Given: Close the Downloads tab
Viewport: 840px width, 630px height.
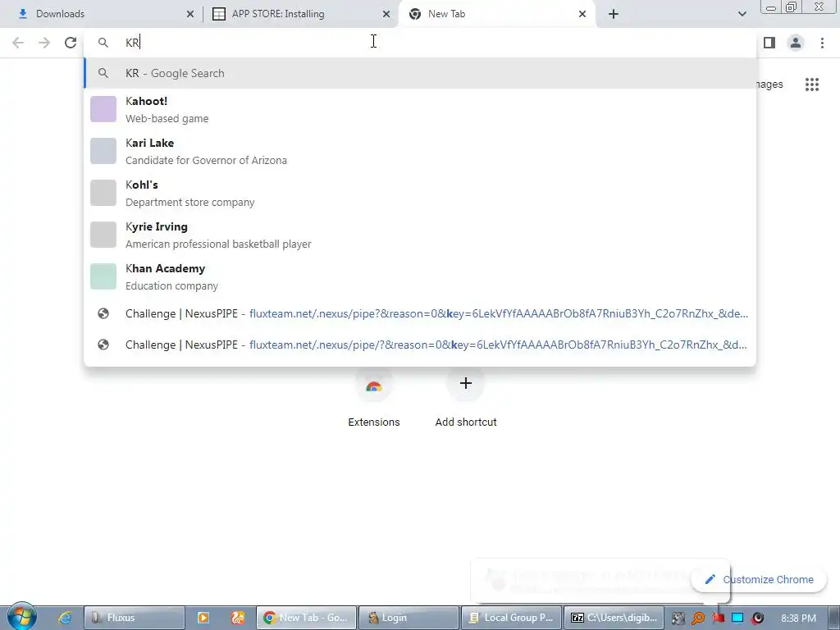Looking at the screenshot, I should pos(190,15).
